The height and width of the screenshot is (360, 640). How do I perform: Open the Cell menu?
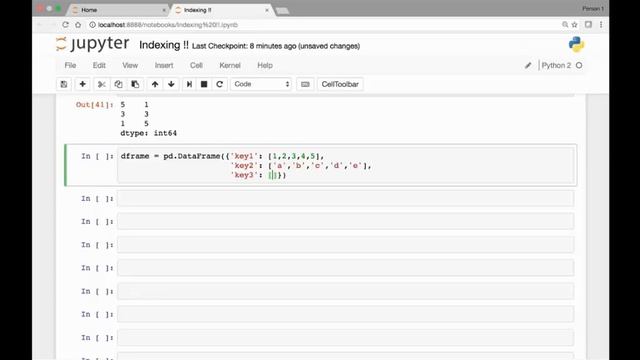(x=196, y=65)
